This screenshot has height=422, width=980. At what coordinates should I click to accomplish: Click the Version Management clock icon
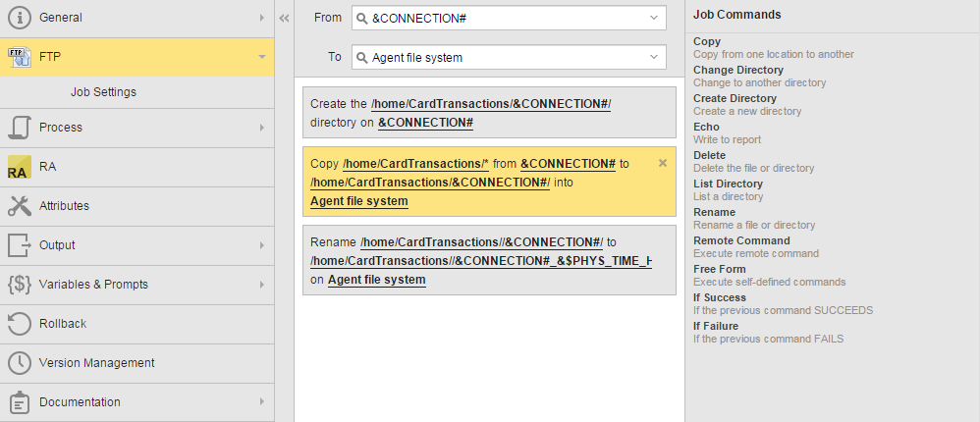click(x=19, y=363)
